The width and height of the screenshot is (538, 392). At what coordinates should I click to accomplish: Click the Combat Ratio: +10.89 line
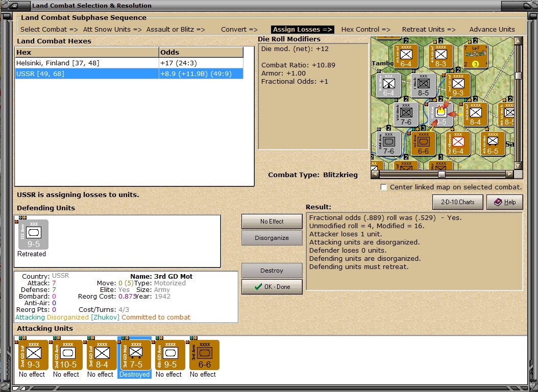click(298, 65)
